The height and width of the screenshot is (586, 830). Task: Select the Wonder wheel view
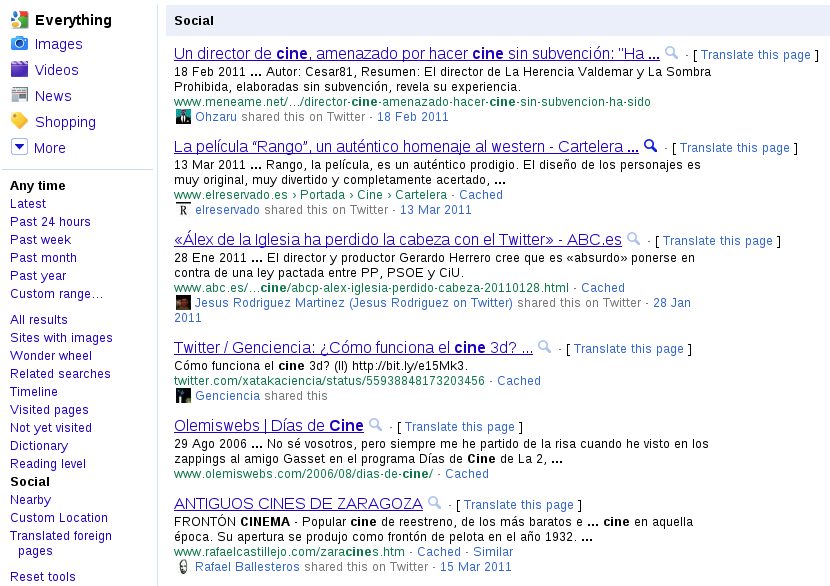[51, 356]
